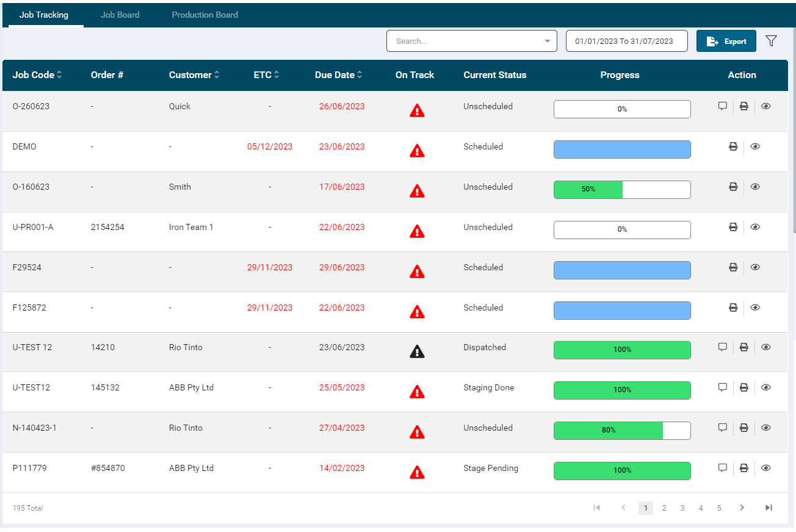
Task: Click red warning icon for job O-160623
Action: 417,191
